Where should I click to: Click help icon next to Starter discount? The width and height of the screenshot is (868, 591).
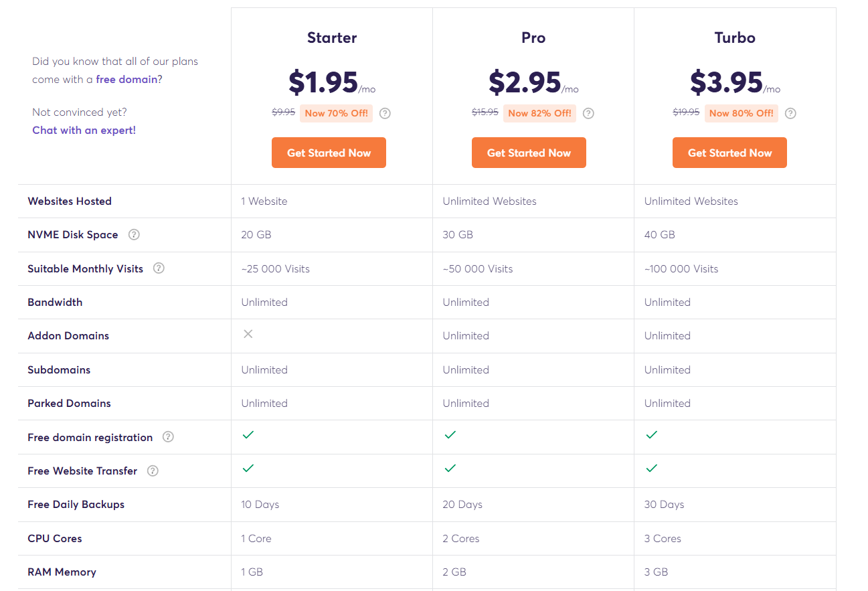pos(385,113)
